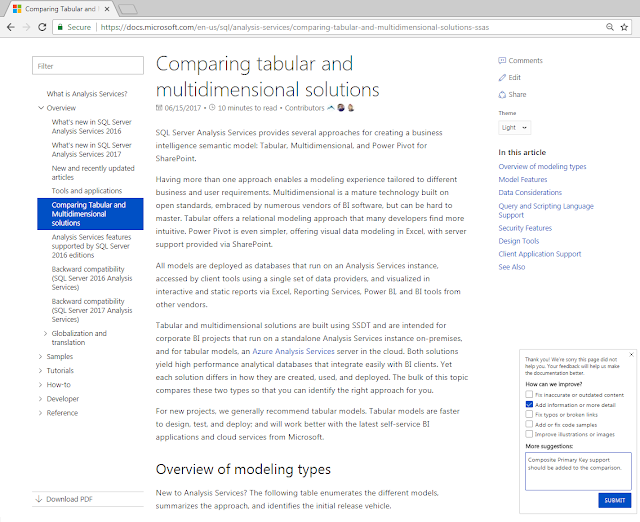The width and height of the screenshot is (640, 522).
Task: Select 'Comparing Tabular and Multidimensional solutions' item
Action: 90,214
